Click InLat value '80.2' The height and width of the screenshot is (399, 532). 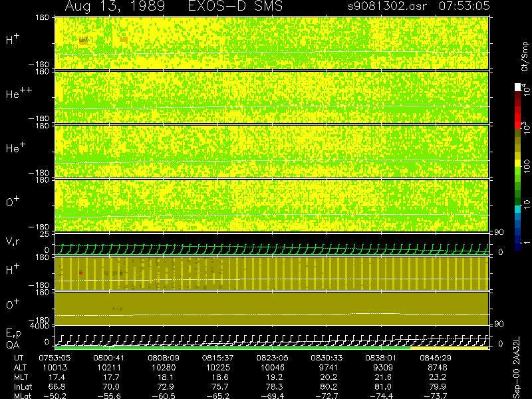click(x=330, y=386)
